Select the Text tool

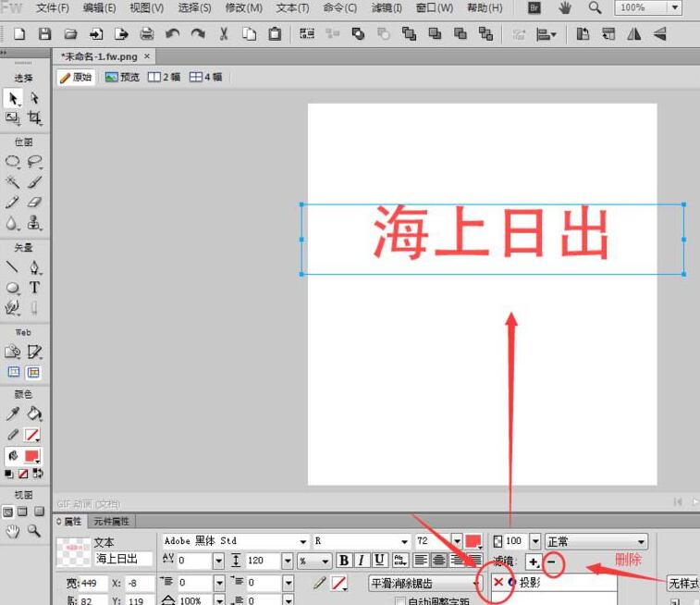coord(34,288)
